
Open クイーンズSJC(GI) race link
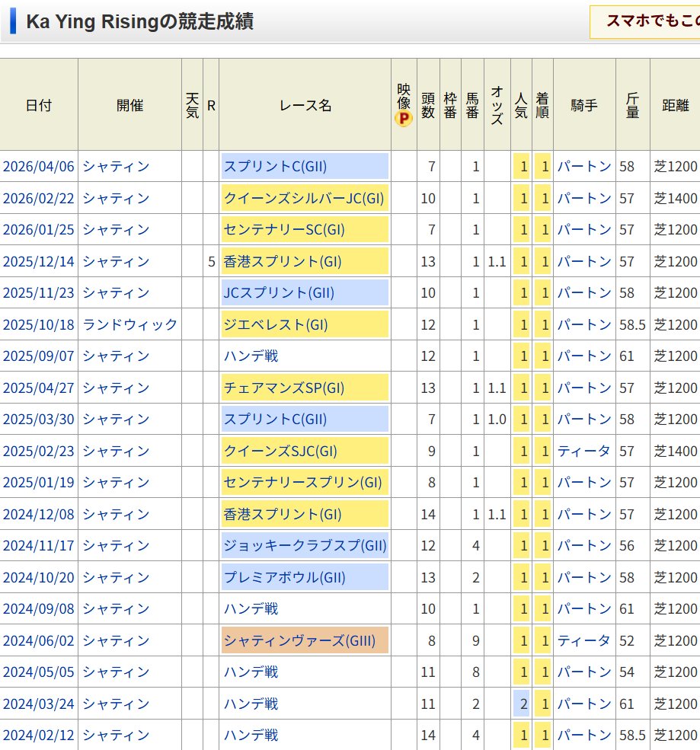[x=280, y=451]
